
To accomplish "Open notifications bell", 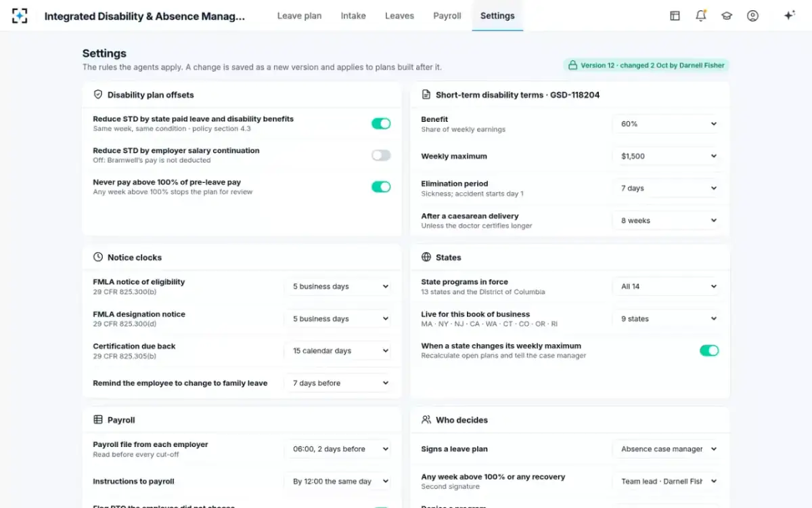I will (700, 16).
